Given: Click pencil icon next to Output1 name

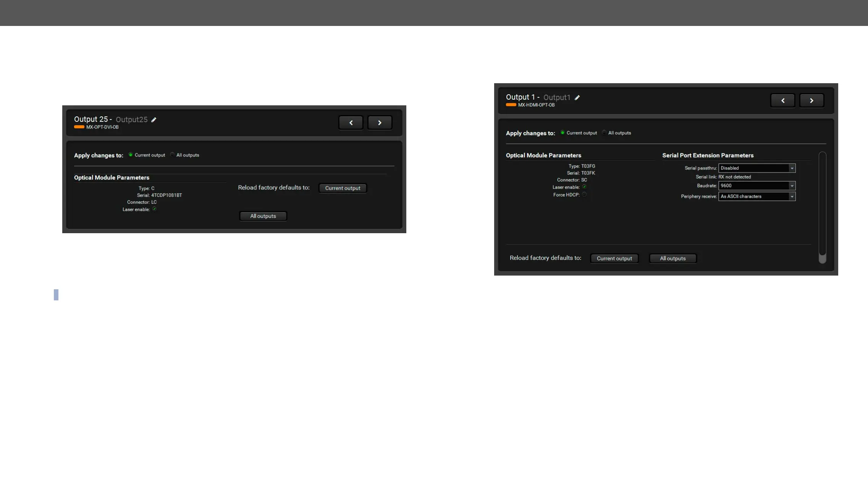Looking at the screenshot, I should tap(577, 98).
